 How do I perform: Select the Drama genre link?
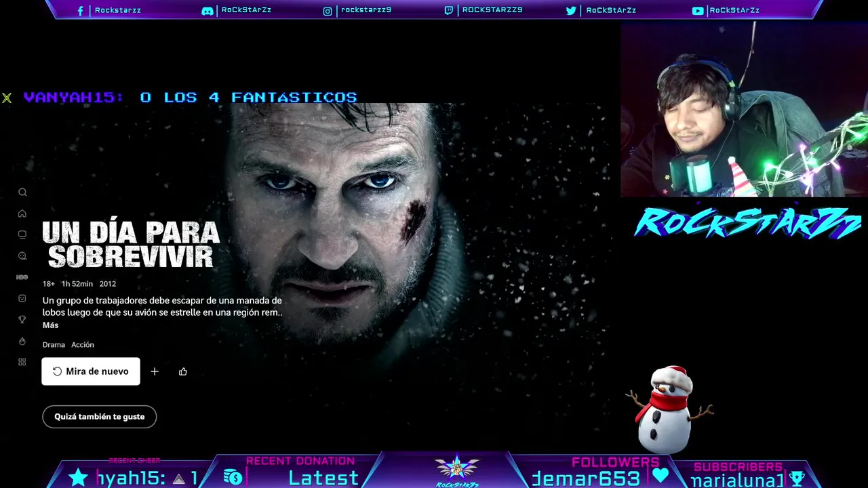pyautogui.click(x=54, y=345)
